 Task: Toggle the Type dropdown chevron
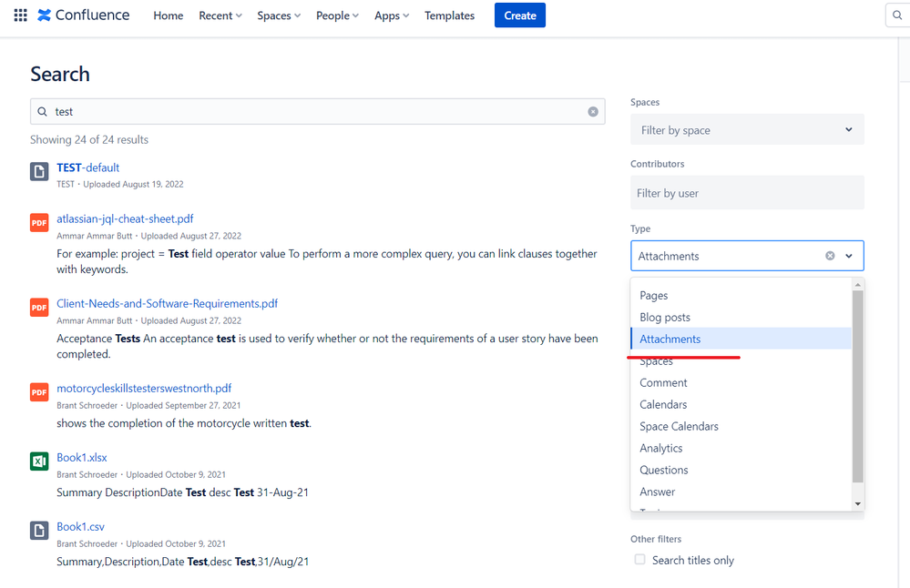coord(848,256)
